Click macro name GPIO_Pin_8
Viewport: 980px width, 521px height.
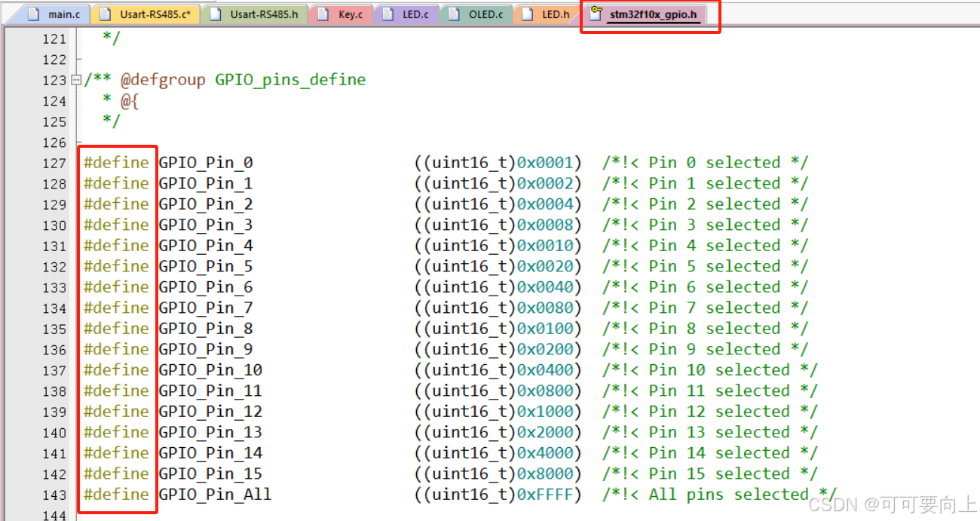click(x=206, y=329)
